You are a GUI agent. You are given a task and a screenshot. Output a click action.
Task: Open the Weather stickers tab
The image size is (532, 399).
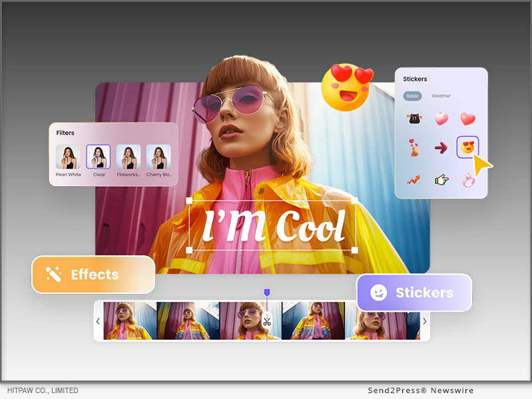pos(441,96)
